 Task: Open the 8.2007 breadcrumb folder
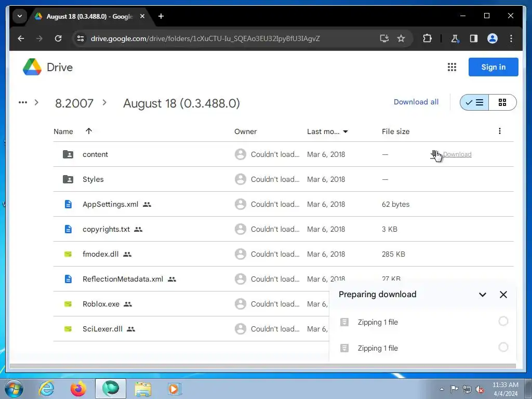74,103
